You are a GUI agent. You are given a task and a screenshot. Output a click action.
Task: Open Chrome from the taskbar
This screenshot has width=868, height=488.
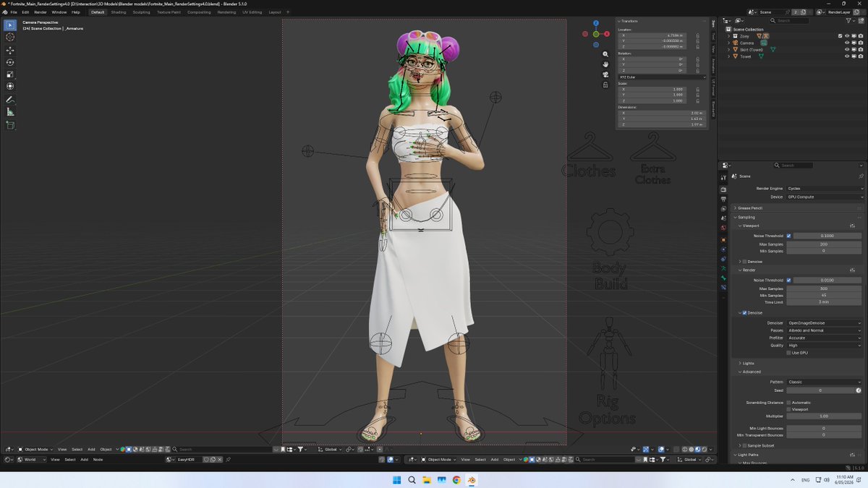(456, 480)
